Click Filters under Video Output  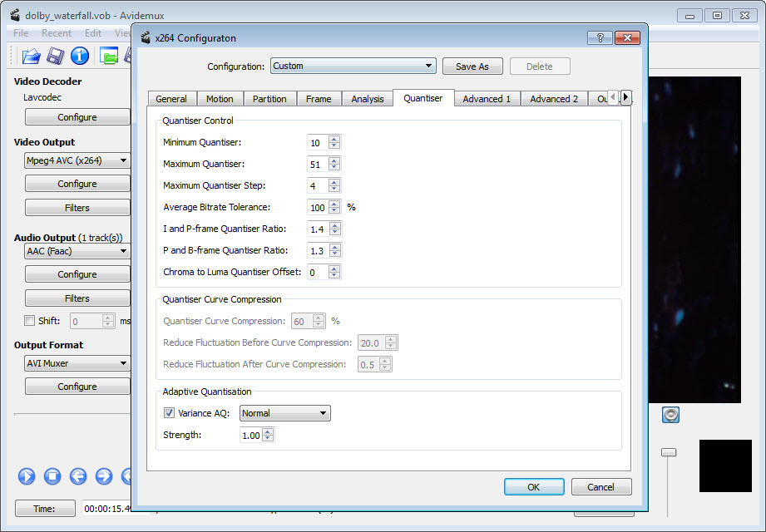[x=77, y=208]
